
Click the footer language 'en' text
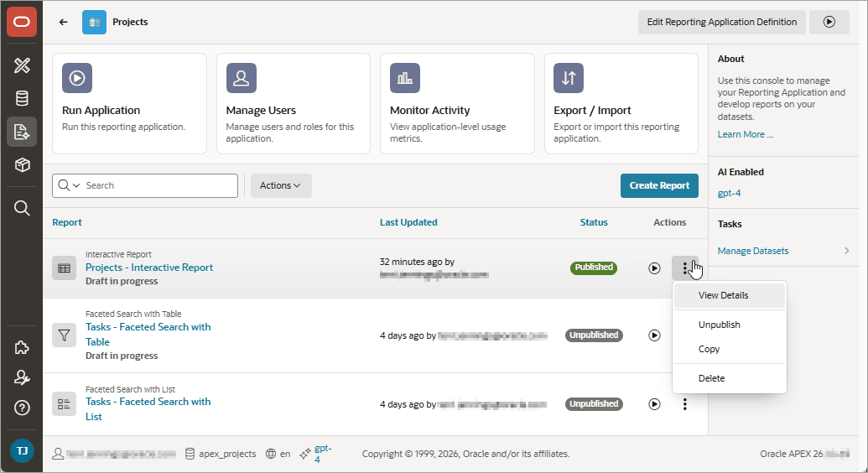tap(285, 454)
